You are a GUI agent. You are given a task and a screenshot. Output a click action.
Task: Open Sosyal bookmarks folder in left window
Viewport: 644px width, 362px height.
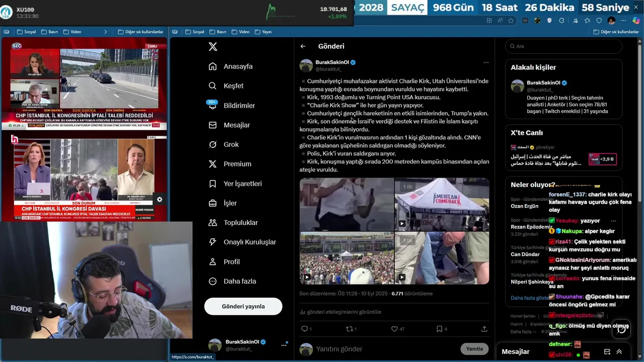click(26, 32)
